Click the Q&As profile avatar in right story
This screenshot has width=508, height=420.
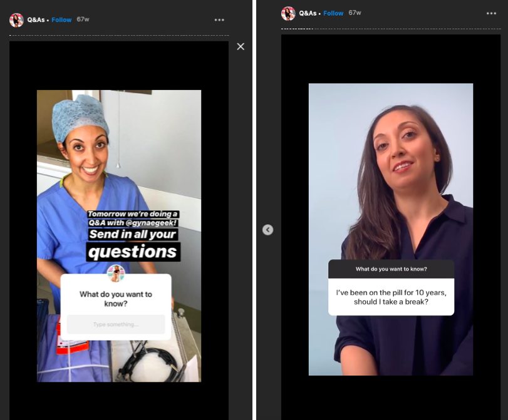[x=288, y=13]
